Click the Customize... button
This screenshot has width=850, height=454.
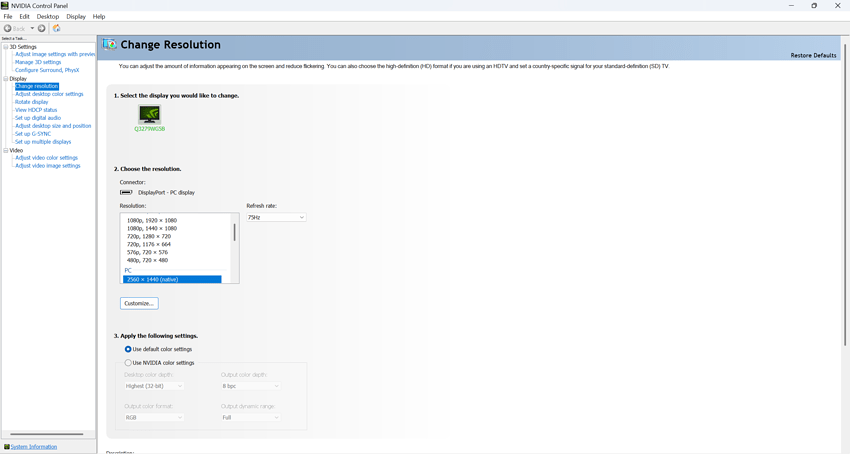(139, 303)
